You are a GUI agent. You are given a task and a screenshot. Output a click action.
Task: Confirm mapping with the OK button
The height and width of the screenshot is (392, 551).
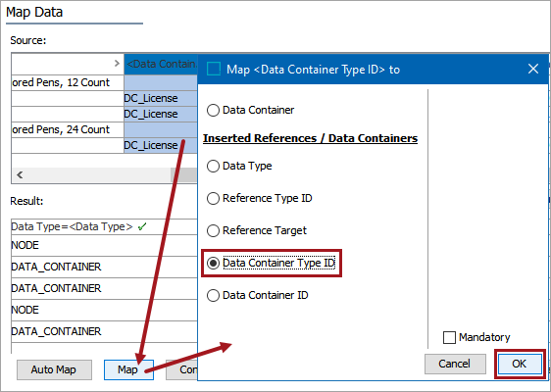coord(519,364)
